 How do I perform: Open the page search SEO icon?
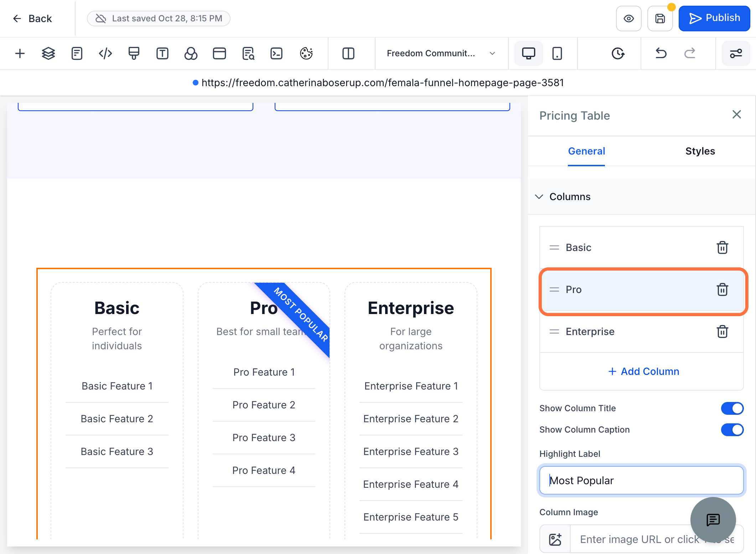[x=248, y=53]
